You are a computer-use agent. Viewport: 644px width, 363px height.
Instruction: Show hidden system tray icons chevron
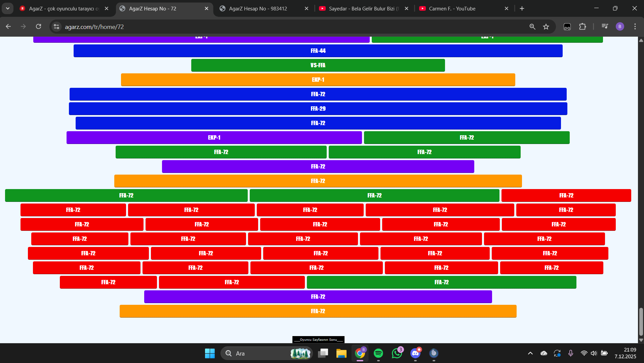point(530,353)
